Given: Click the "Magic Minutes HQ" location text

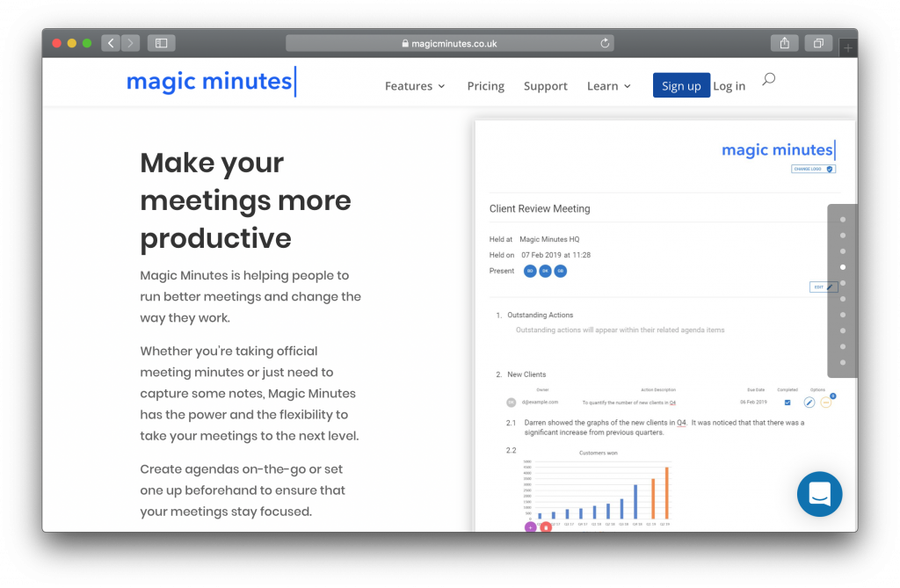Looking at the screenshot, I should pyautogui.click(x=549, y=239).
